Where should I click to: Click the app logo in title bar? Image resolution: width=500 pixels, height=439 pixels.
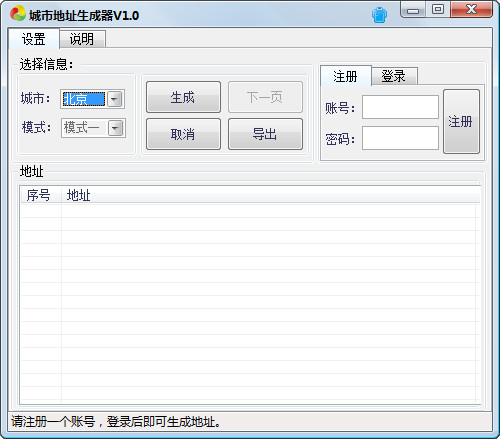click(x=18, y=14)
